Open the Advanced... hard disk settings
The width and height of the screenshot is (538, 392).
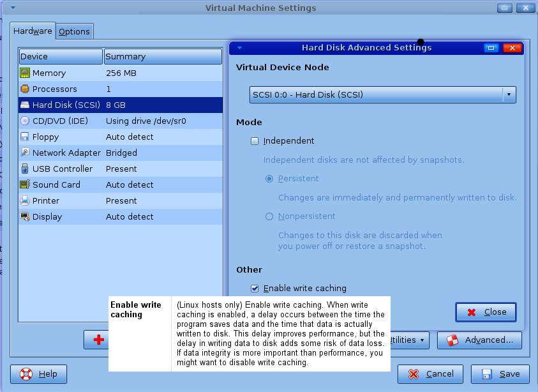479,340
